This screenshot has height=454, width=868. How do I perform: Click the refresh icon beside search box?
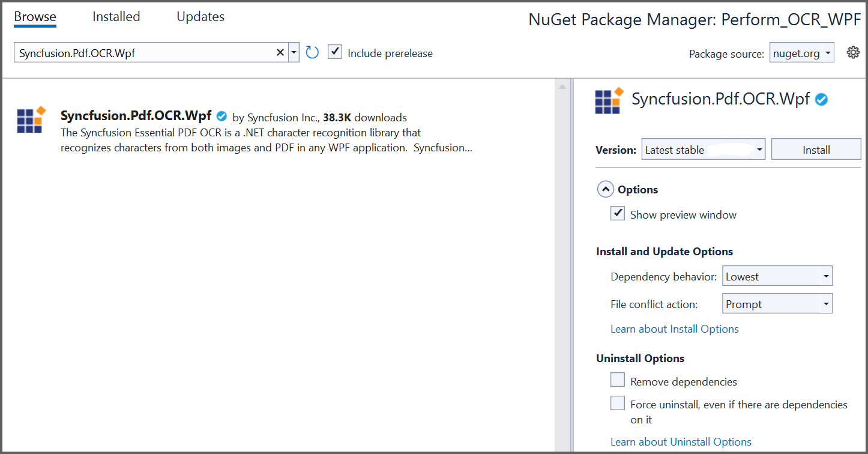coord(312,53)
